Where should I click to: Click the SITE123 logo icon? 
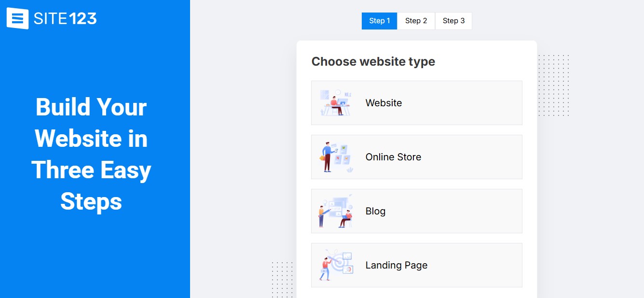(17, 19)
